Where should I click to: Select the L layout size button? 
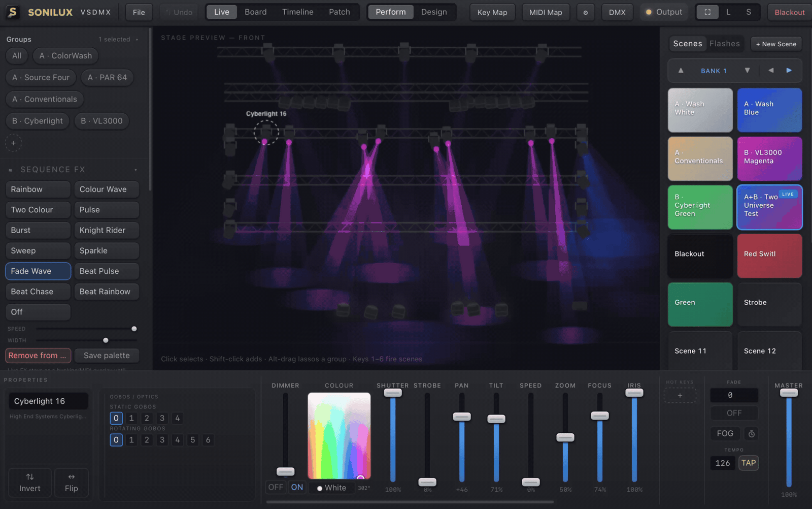pyautogui.click(x=728, y=12)
